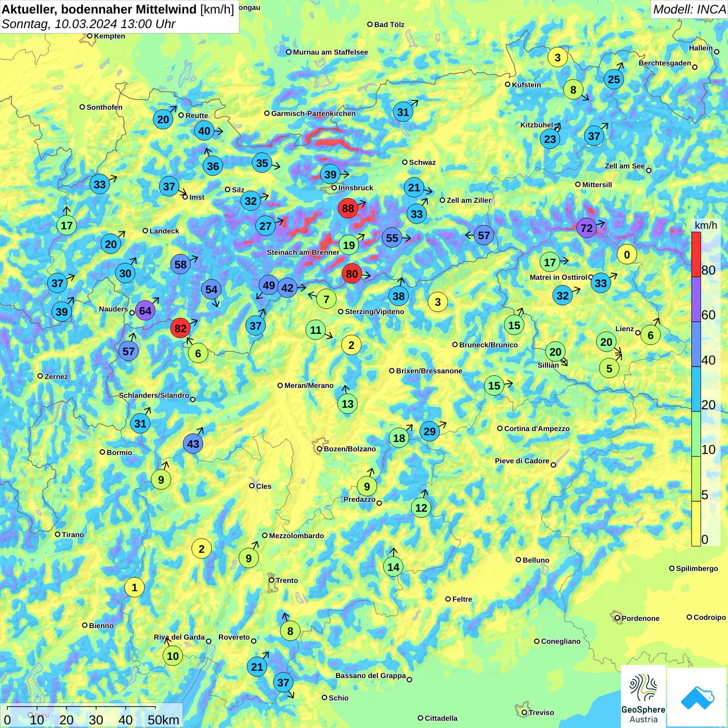728x728 pixels.
Task: Click the Innsbruck city label
Action: (356, 188)
